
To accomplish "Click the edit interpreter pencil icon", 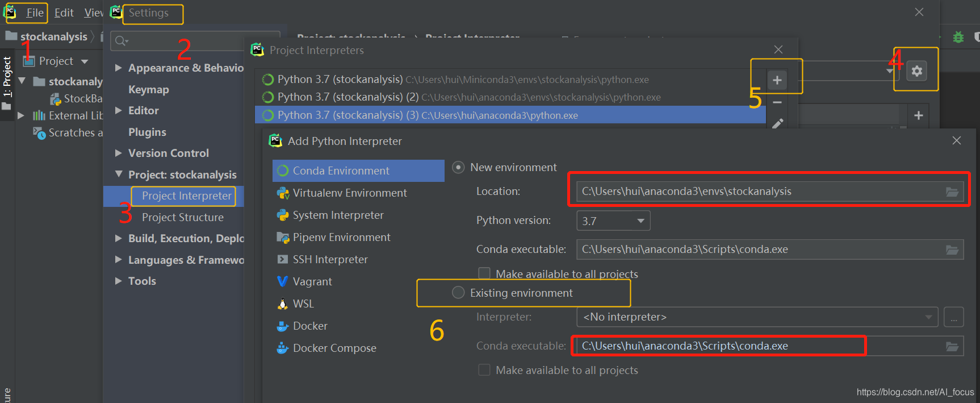I will click(x=777, y=123).
